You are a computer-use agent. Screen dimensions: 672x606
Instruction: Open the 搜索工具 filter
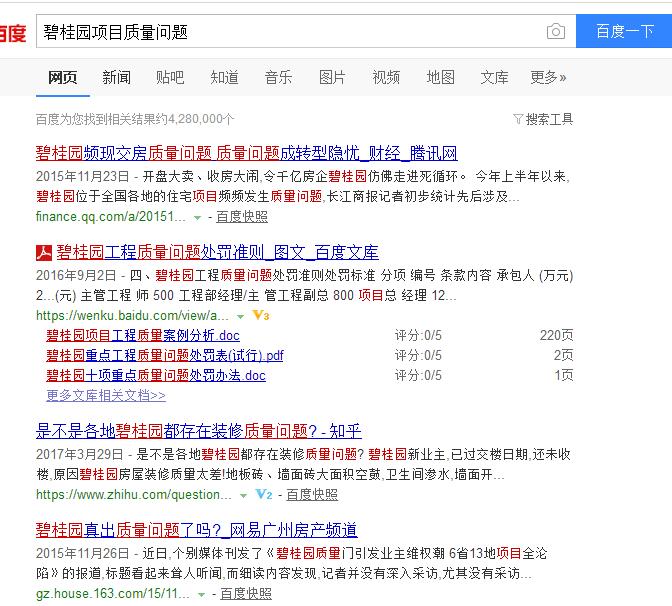(543, 119)
